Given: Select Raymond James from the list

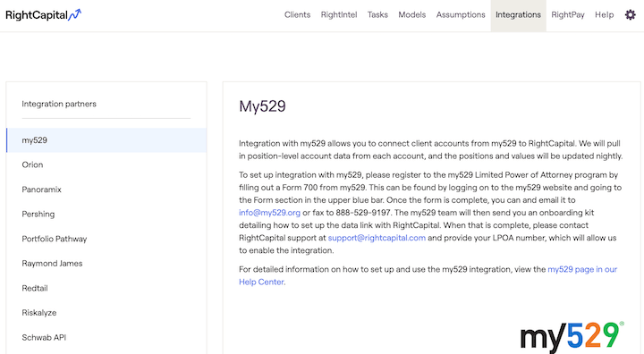Looking at the screenshot, I should (x=106, y=263).
